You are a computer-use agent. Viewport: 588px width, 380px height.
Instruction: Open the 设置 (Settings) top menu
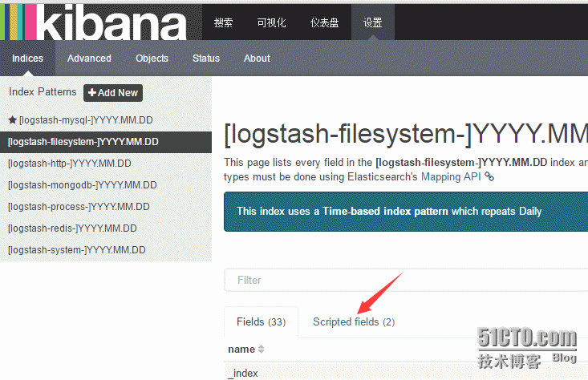tap(373, 22)
